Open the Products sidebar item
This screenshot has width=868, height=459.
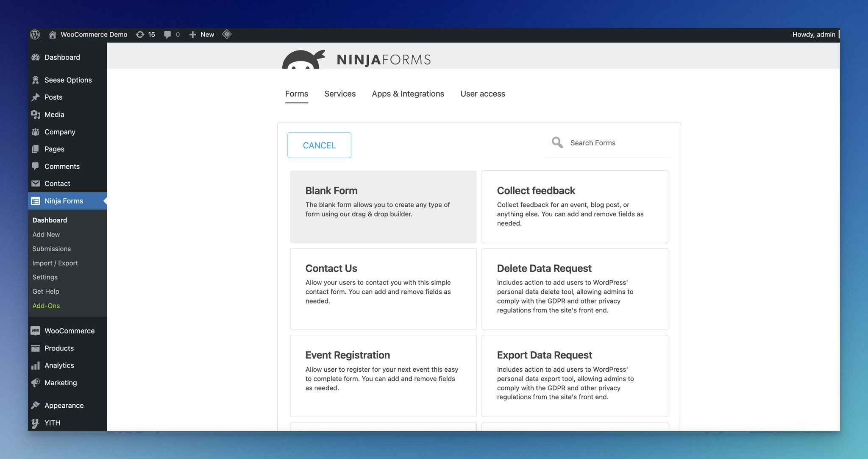point(67,348)
